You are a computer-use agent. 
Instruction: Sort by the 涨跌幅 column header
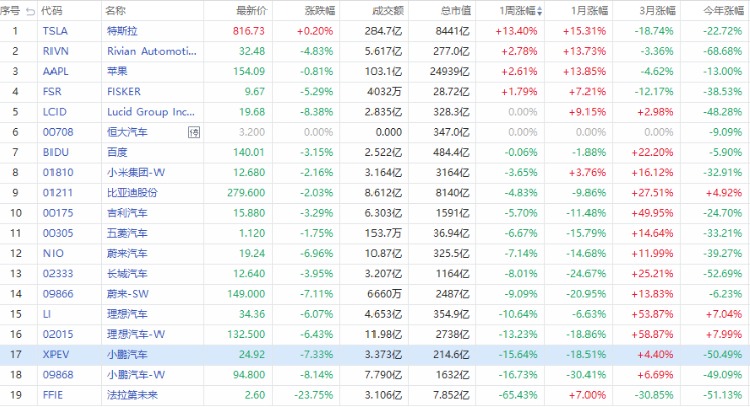point(320,11)
